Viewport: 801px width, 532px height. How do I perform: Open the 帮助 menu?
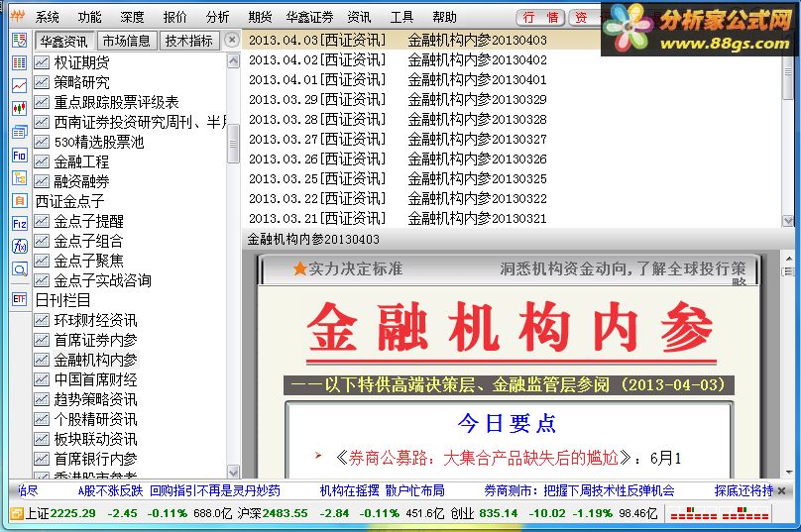tap(444, 18)
